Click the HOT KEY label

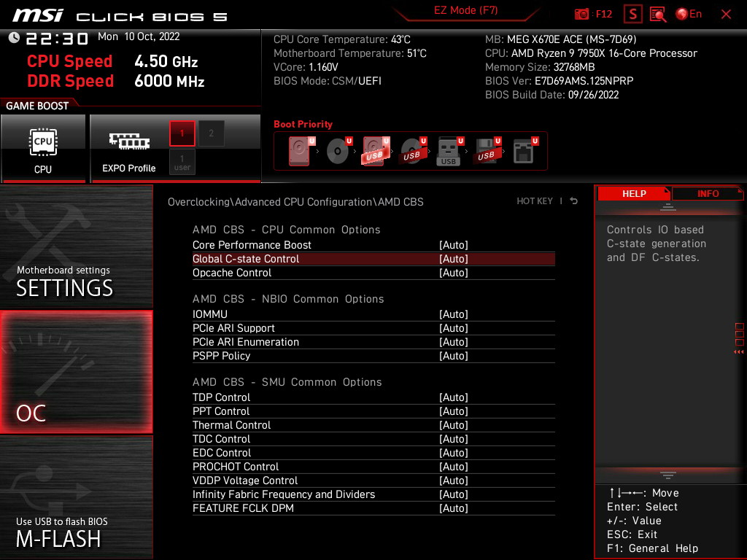tap(535, 201)
